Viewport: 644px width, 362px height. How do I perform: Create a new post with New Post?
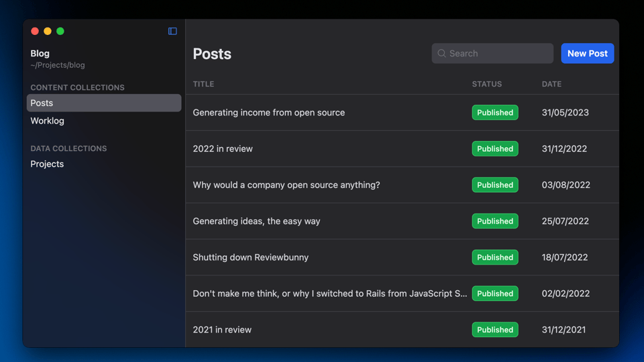(x=587, y=54)
